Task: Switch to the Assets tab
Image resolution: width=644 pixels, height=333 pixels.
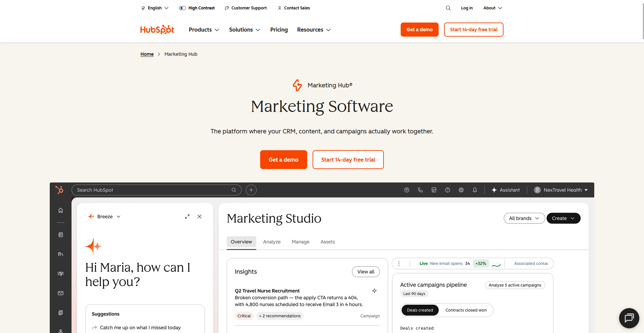Action: coord(328,242)
